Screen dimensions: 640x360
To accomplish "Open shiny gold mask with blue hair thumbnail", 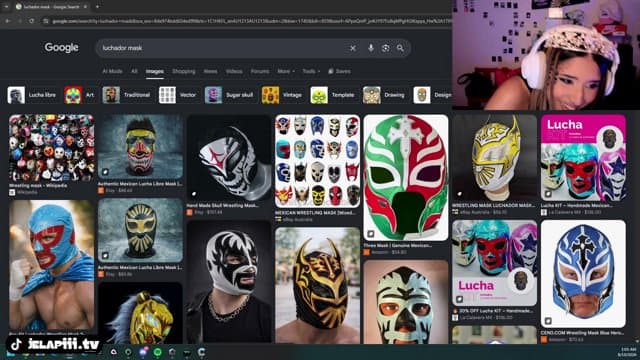I will pos(140,313).
